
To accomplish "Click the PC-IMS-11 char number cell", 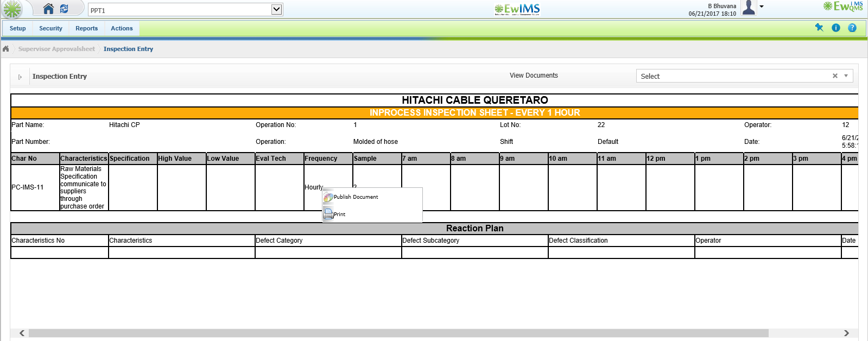I will coord(35,187).
